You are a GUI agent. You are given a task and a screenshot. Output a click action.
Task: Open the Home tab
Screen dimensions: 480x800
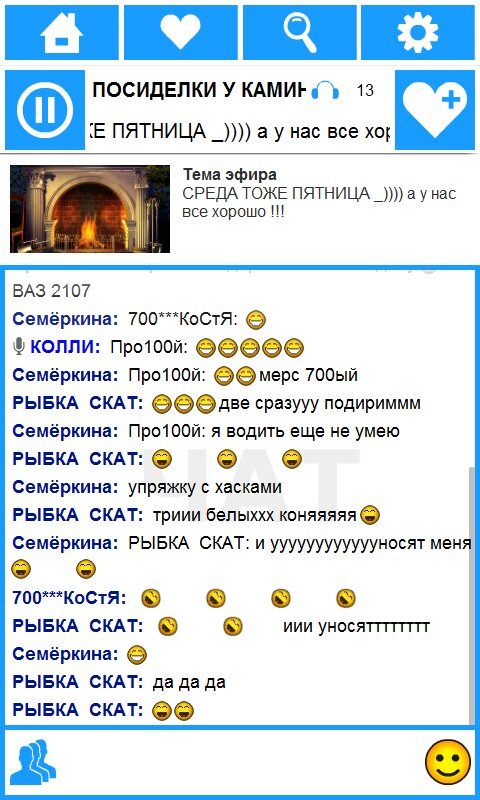point(62,33)
